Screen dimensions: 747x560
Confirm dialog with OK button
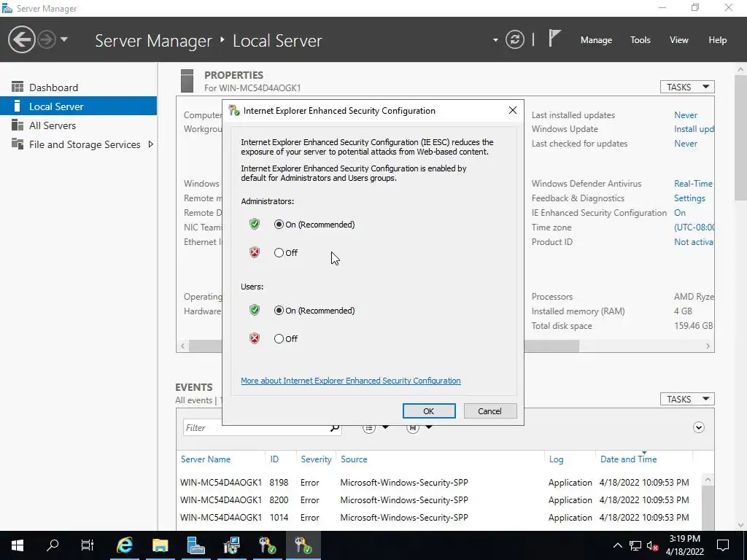429,411
